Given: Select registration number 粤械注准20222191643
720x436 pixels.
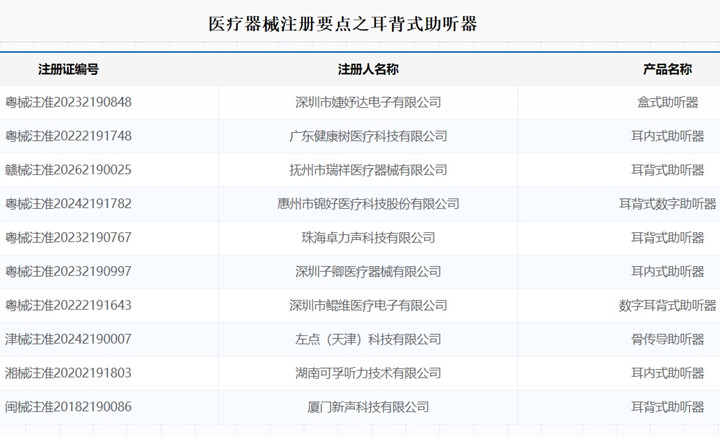Looking at the screenshot, I should (68, 305).
